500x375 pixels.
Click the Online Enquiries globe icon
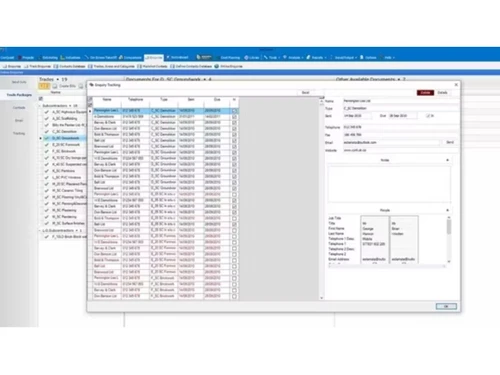(x=217, y=66)
